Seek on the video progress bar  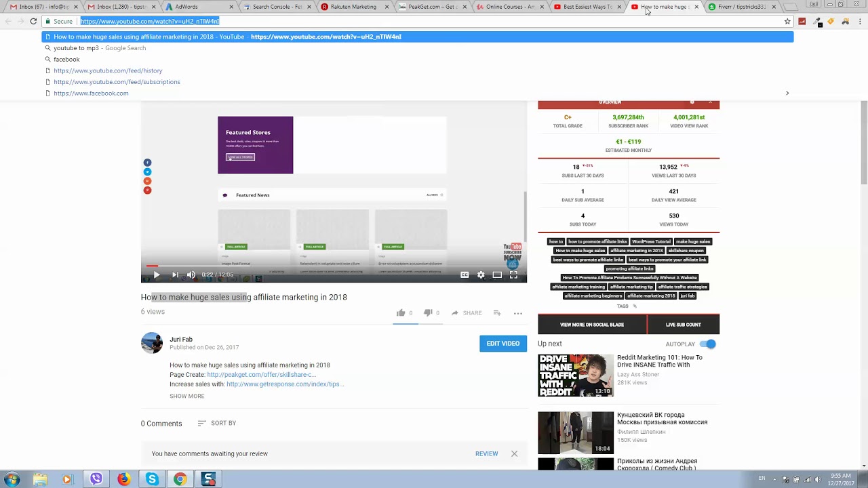[x=334, y=266]
